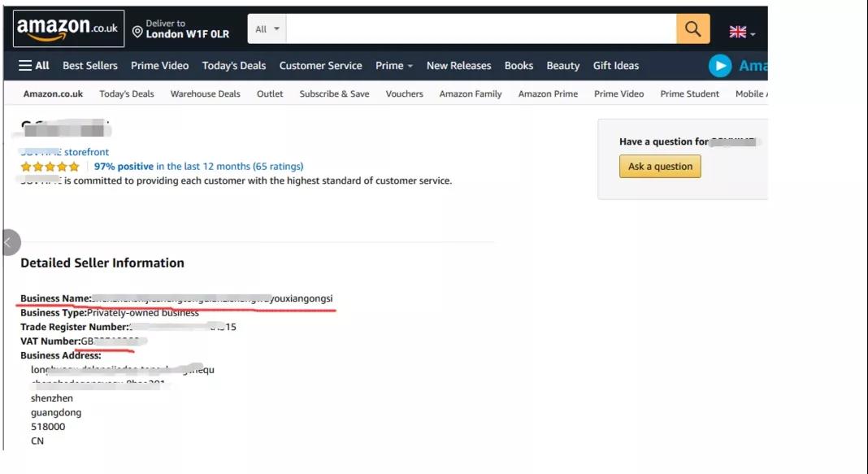Open the hamburger All menu
868x474 pixels.
click(34, 66)
